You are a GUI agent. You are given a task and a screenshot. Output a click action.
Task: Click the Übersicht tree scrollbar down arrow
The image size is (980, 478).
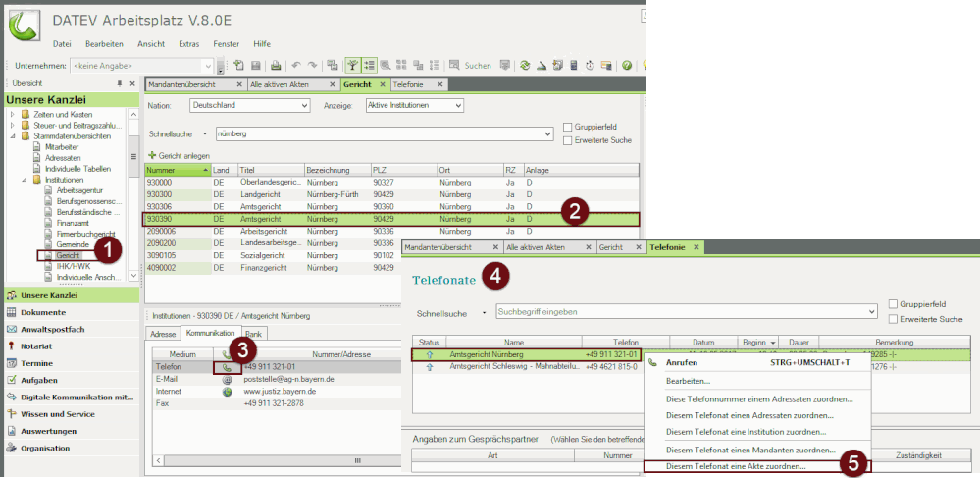(133, 275)
